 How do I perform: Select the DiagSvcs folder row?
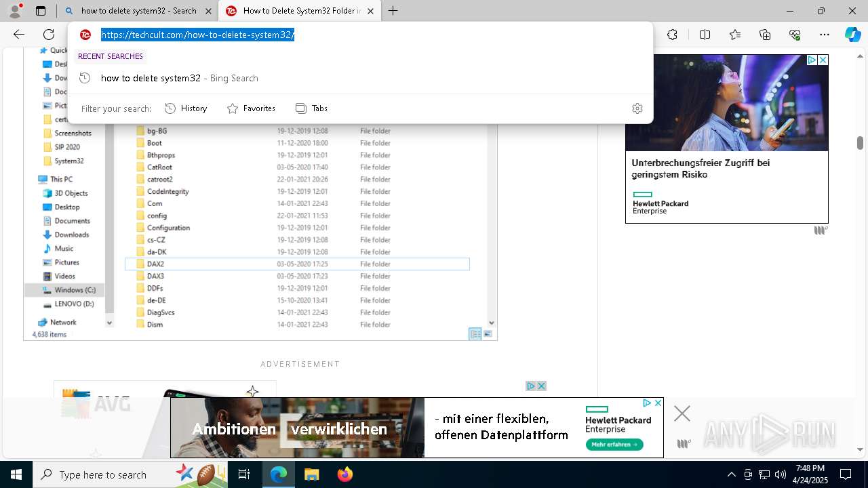tap(297, 312)
